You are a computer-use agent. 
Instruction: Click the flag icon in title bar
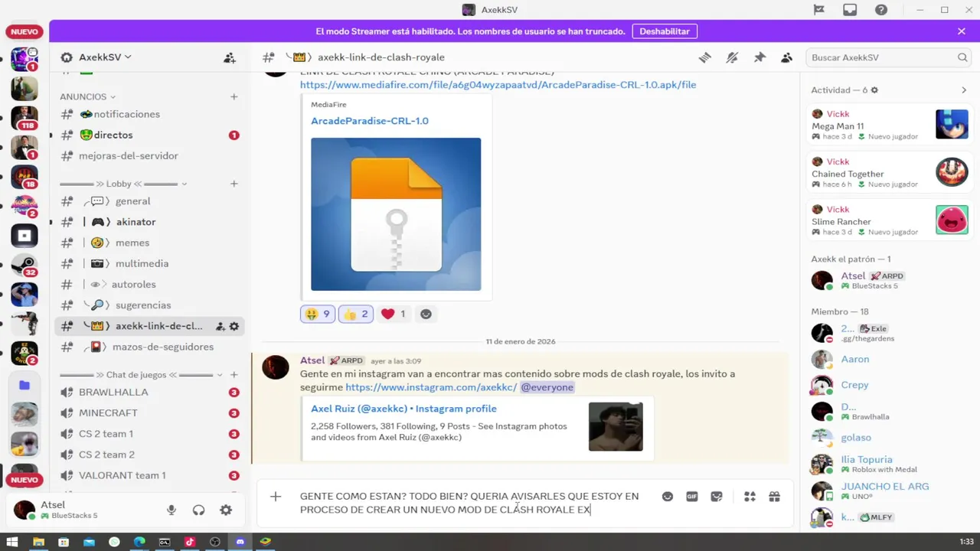click(818, 10)
